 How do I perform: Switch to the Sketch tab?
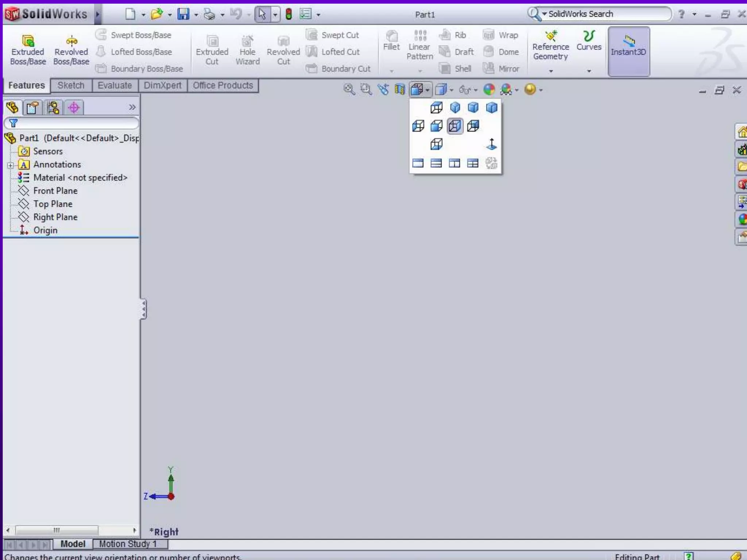71,85
